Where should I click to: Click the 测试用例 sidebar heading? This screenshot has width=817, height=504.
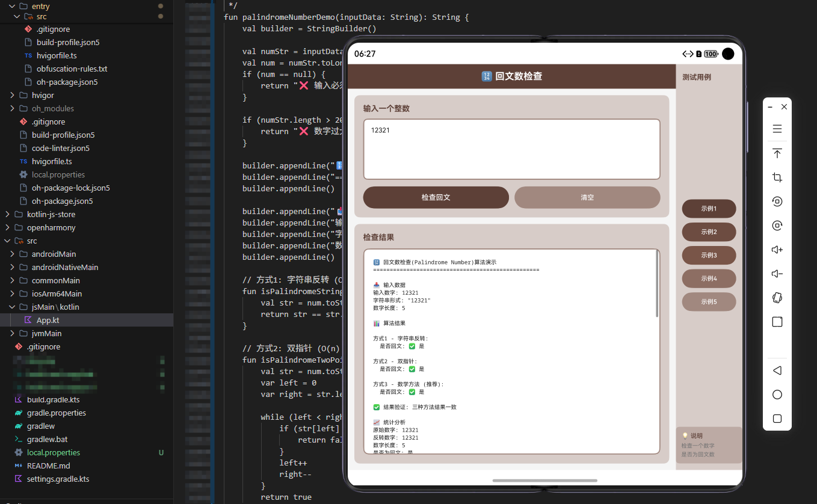[697, 77]
